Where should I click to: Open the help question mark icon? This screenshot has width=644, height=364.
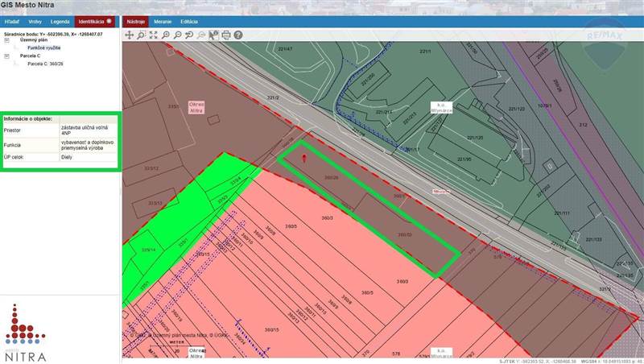pyautogui.click(x=237, y=35)
